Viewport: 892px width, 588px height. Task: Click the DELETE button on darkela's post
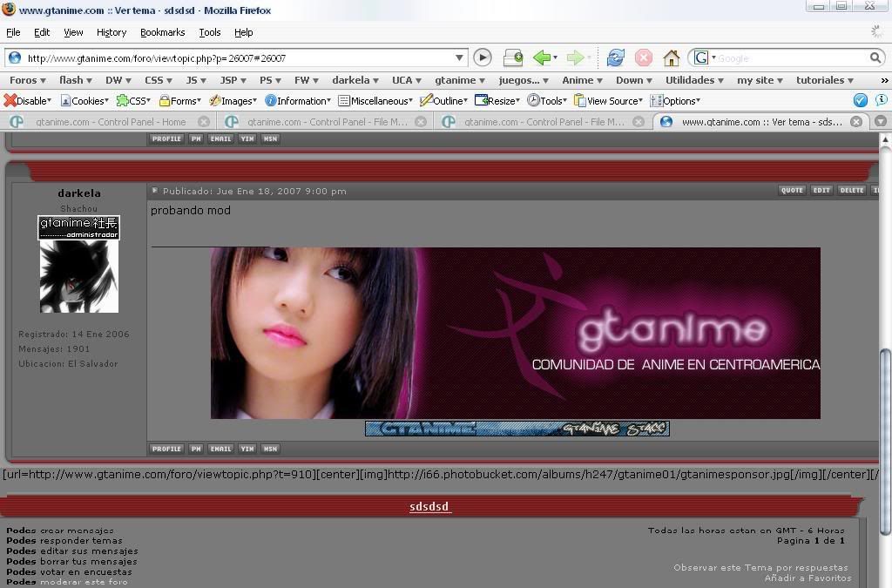852,191
